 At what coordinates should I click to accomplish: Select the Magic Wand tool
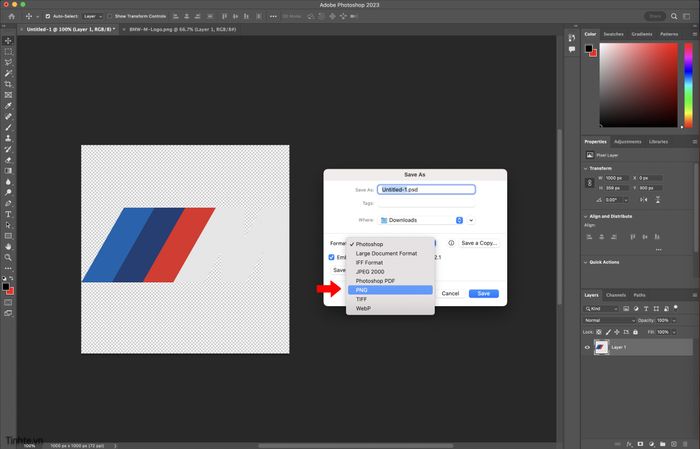tap(8, 73)
